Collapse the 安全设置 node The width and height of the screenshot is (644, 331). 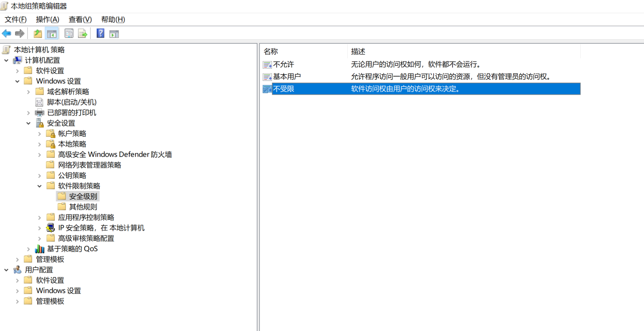pos(28,123)
